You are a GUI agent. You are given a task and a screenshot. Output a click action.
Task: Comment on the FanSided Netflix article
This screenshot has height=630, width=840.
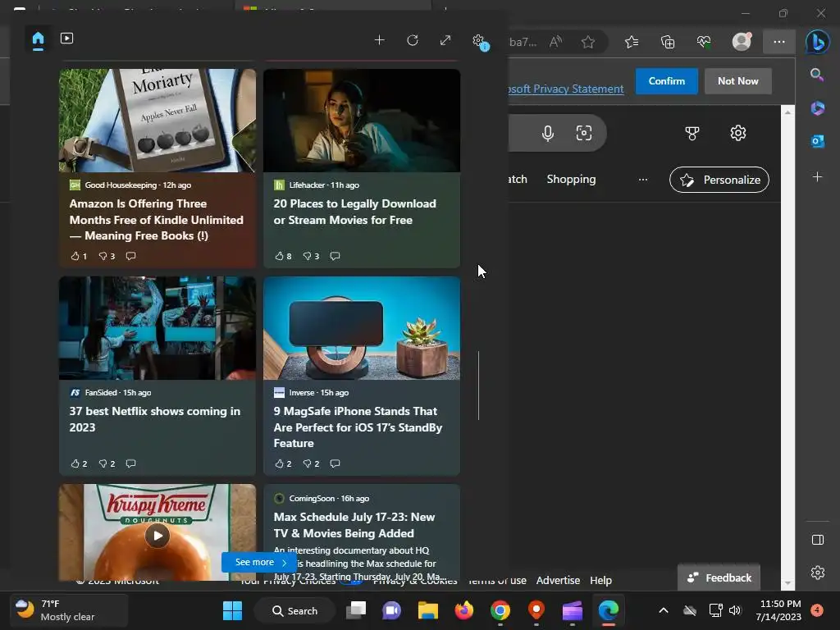(130, 463)
